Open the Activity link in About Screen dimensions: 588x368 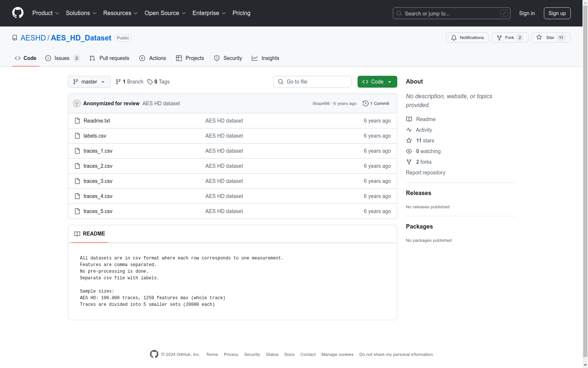tap(419, 130)
